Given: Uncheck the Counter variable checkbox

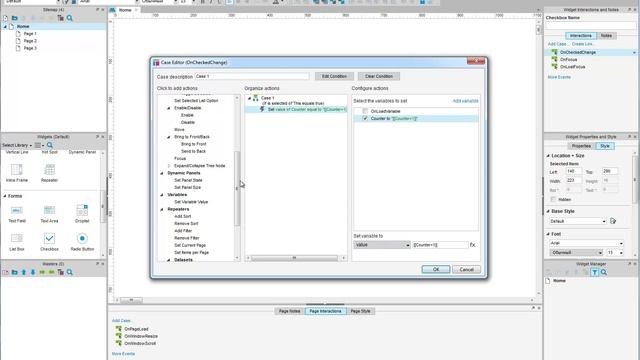Looking at the screenshot, I should coord(365,118).
